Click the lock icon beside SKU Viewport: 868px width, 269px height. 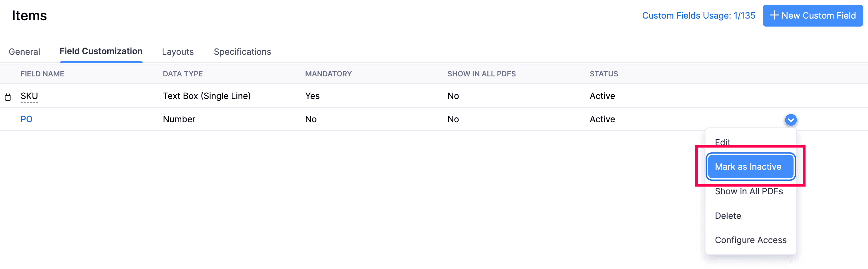[8, 97]
